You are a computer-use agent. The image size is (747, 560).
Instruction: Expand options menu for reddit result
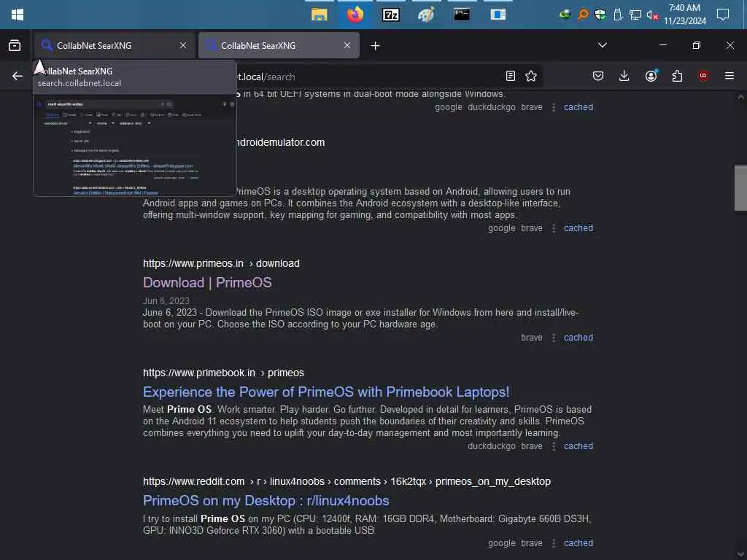tap(553, 543)
